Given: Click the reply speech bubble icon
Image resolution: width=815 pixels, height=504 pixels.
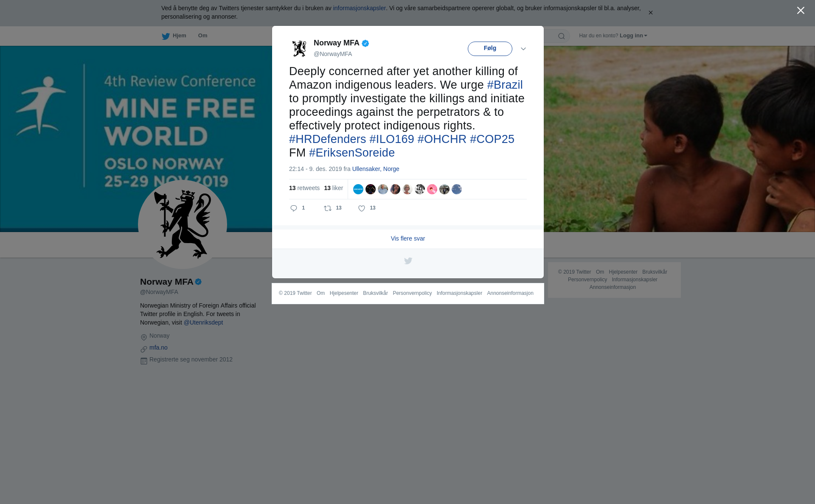Looking at the screenshot, I should (x=294, y=208).
